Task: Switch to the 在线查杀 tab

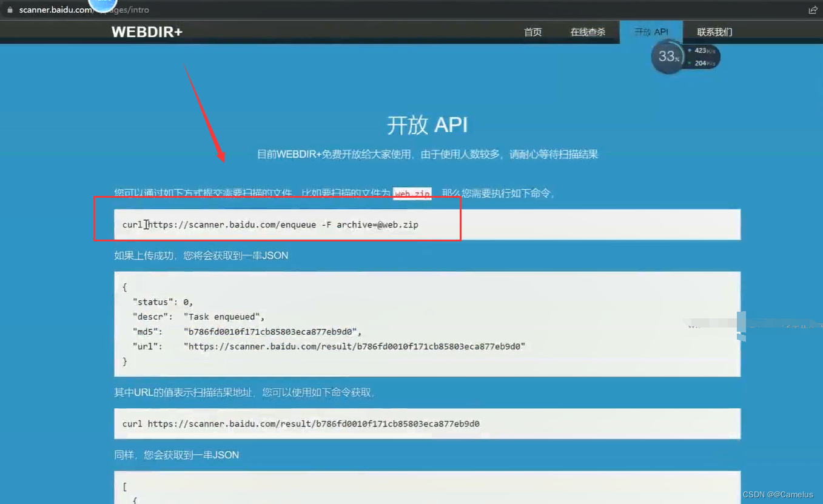Action: pyautogui.click(x=588, y=32)
